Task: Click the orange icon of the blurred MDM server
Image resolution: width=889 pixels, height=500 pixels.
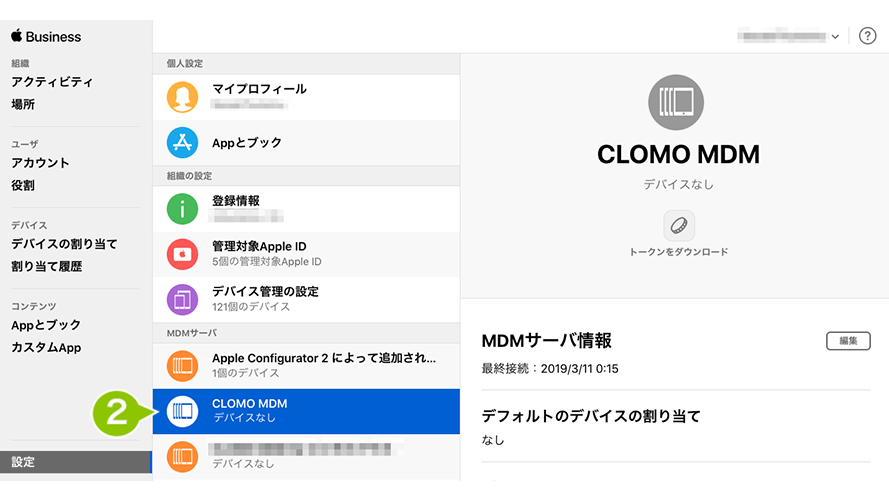Action: pos(182,456)
